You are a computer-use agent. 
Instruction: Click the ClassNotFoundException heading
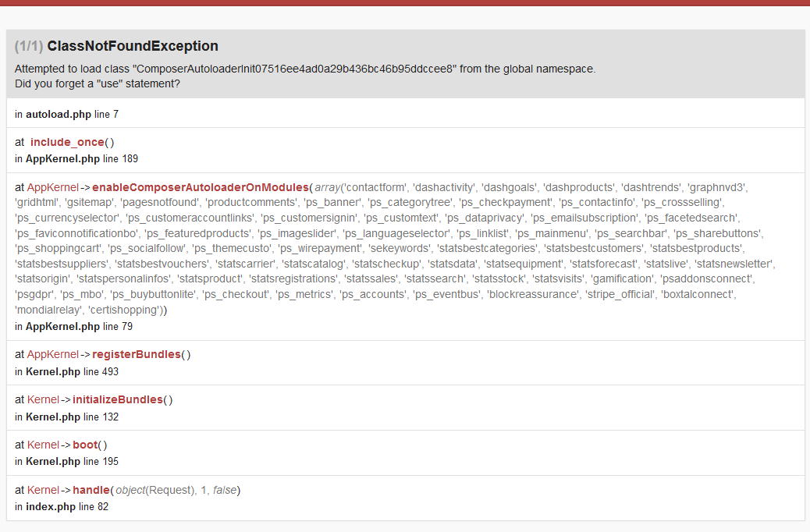[x=132, y=46]
